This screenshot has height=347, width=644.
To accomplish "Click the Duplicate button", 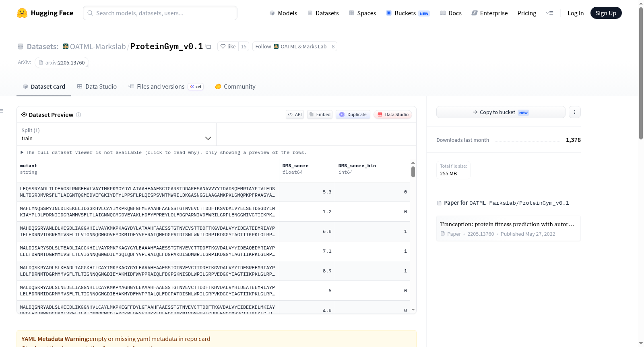I will (353, 114).
